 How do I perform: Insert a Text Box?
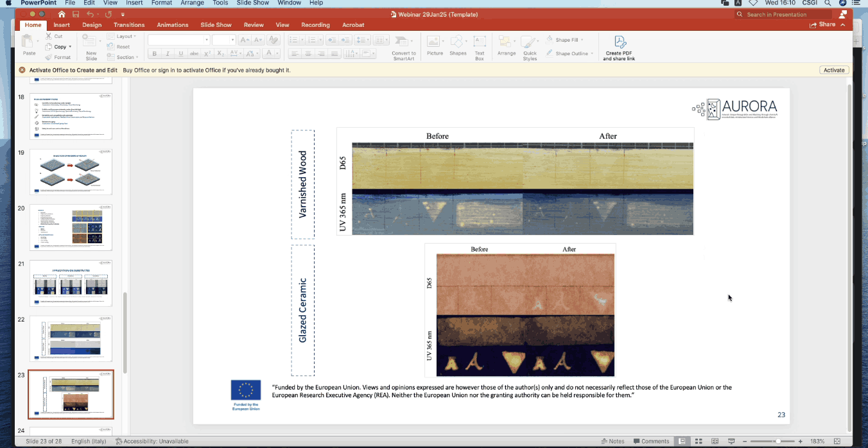pyautogui.click(x=480, y=47)
